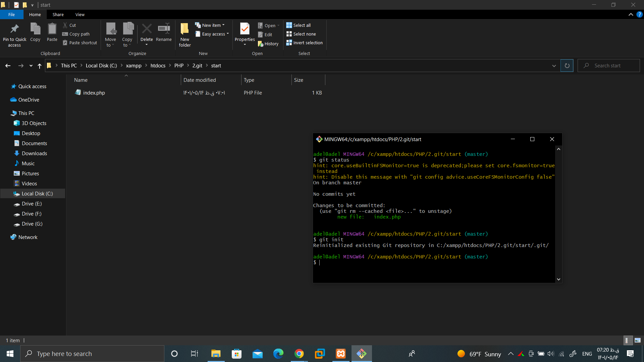Viewport: 644px width, 362px height.
Task: Click the Search start box
Action: pyautogui.click(x=609, y=66)
